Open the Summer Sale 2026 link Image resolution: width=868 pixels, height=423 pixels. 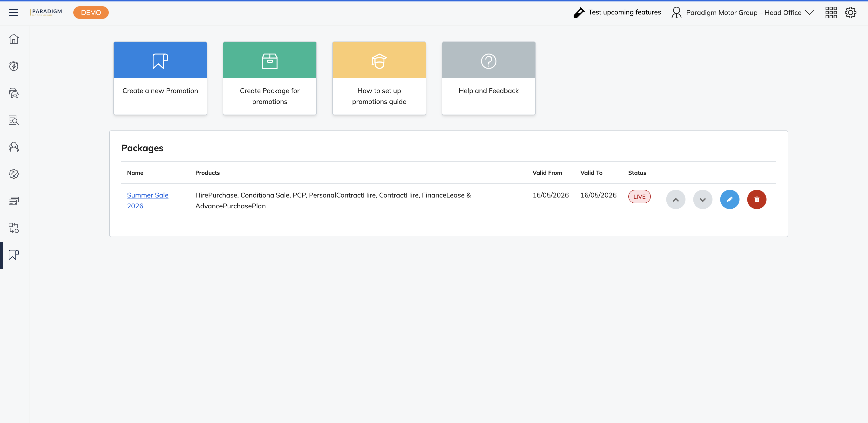pos(148,201)
